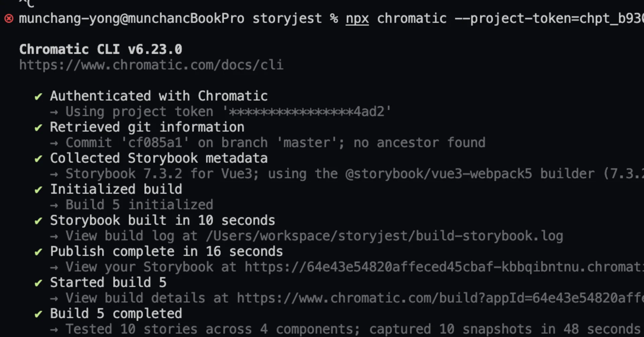The height and width of the screenshot is (337, 644).
Task: Click the checkmark beside Retrieved git information
Action: pyautogui.click(x=39, y=128)
